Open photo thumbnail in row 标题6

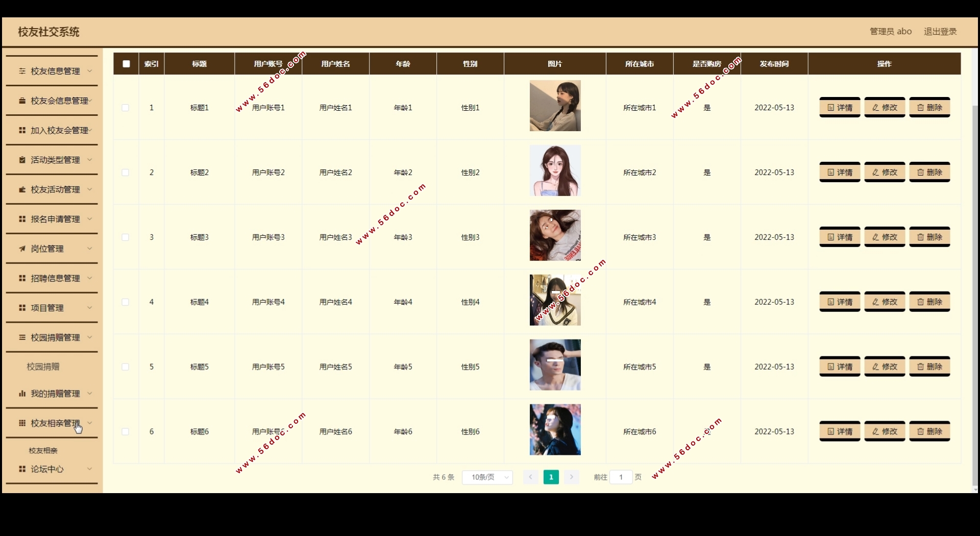[x=555, y=430]
